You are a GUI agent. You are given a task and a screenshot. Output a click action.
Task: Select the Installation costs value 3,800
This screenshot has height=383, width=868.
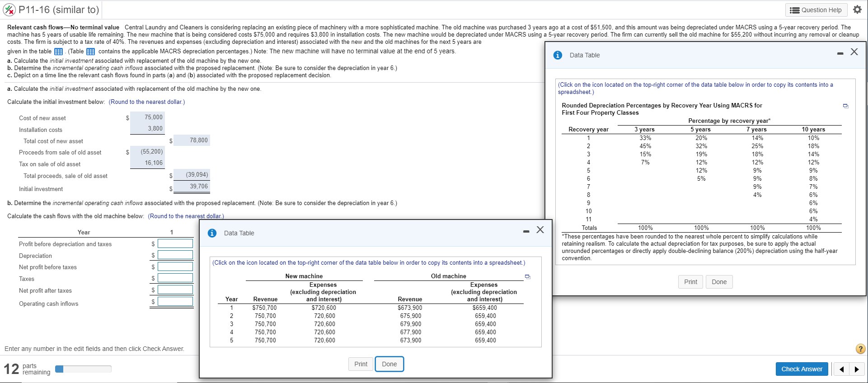[x=155, y=128]
